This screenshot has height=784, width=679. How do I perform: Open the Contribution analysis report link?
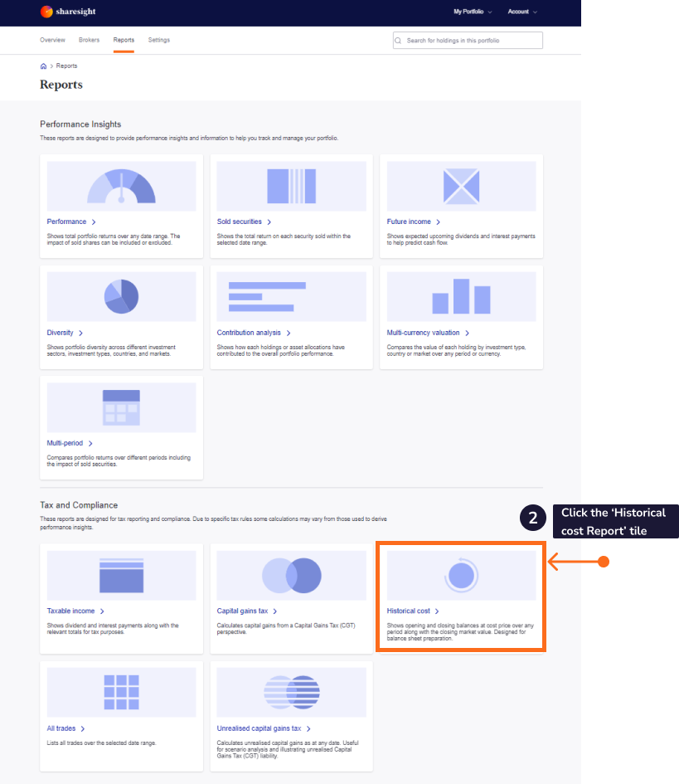click(249, 333)
